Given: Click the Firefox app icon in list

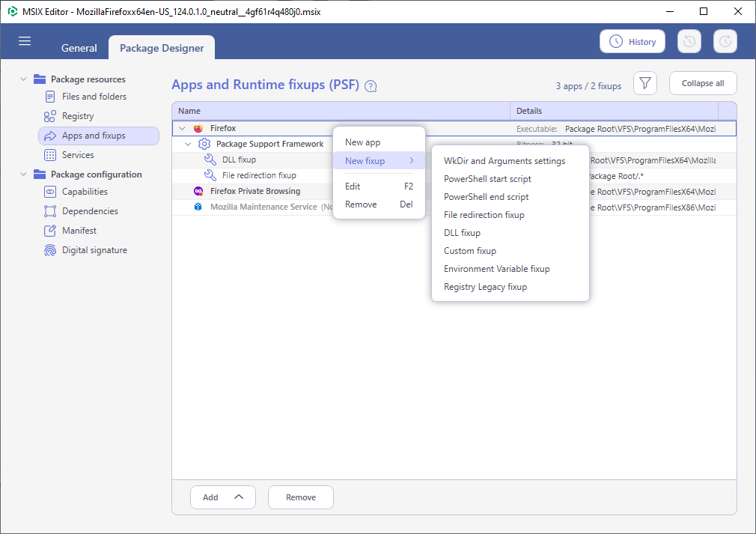Looking at the screenshot, I should [198, 128].
